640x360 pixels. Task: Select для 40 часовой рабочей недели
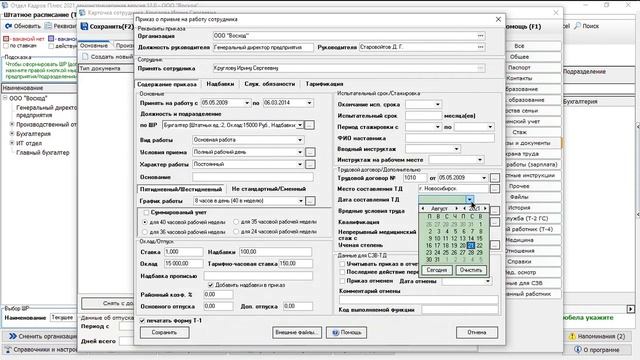tap(145, 222)
